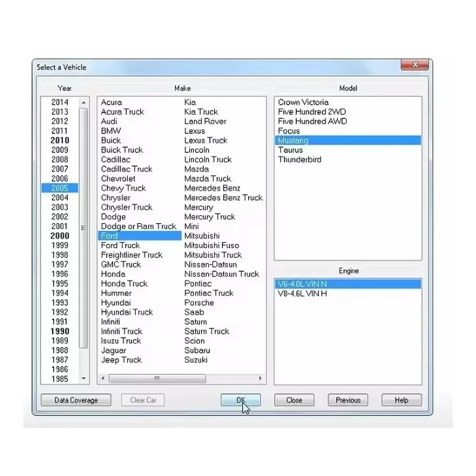This screenshot has height=476, width=476.
Task: Select Ford Truck make
Action: point(120,245)
